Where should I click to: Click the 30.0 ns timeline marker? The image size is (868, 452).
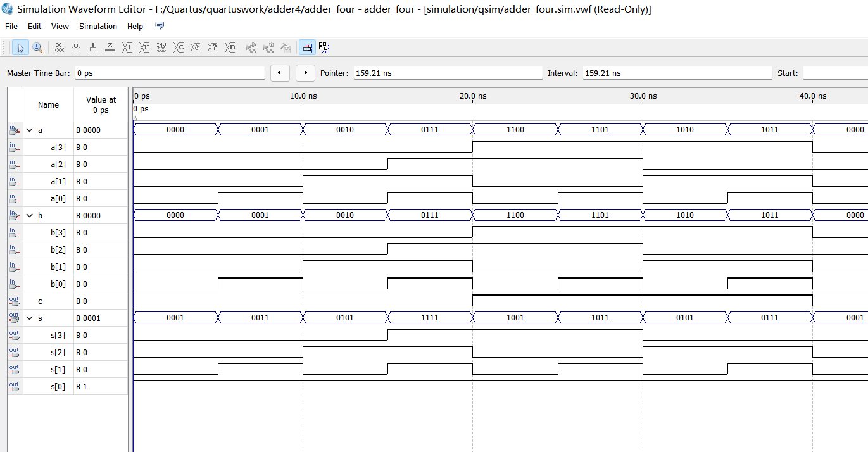click(643, 96)
